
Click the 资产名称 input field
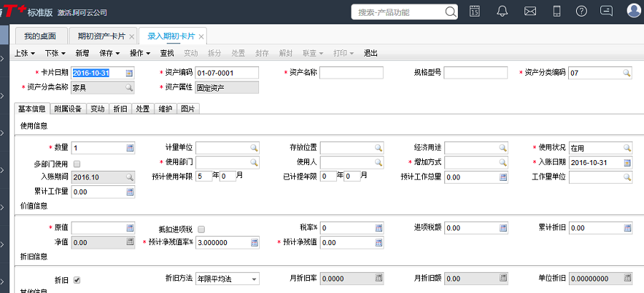(351, 73)
